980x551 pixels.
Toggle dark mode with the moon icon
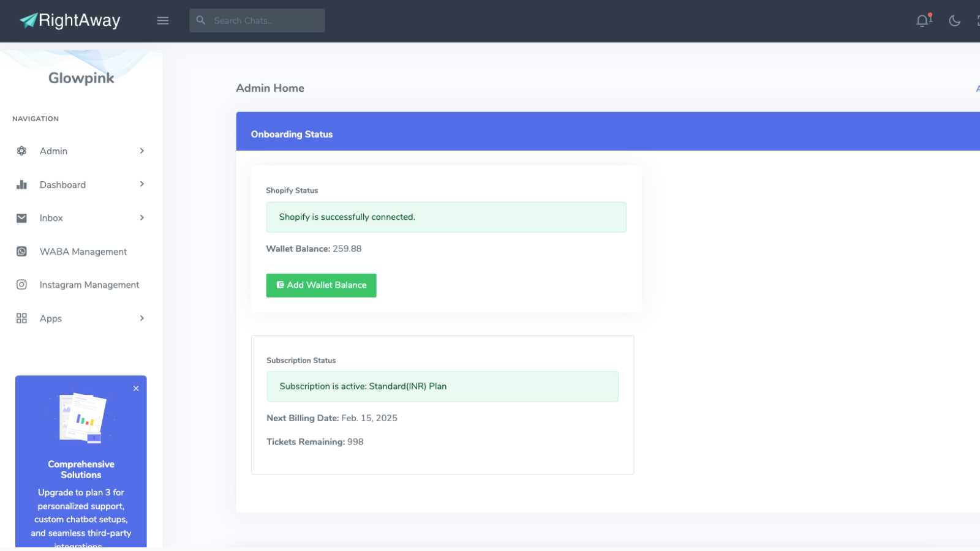pyautogui.click(x=954, y=21)
